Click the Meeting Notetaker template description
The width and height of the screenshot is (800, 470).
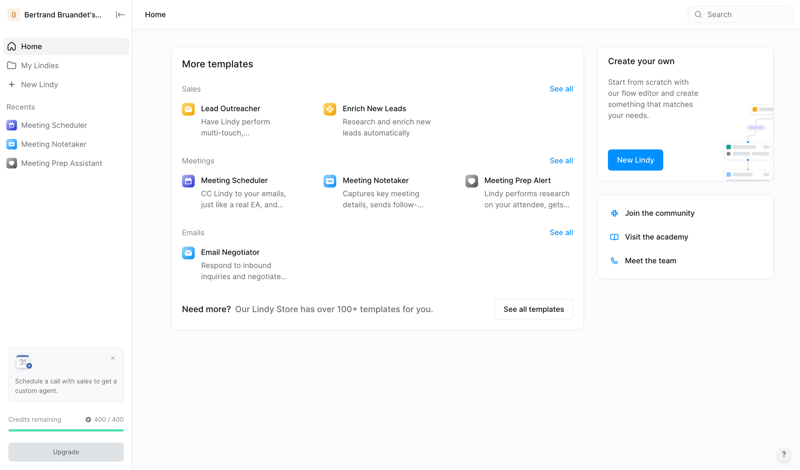pos(383,200)
